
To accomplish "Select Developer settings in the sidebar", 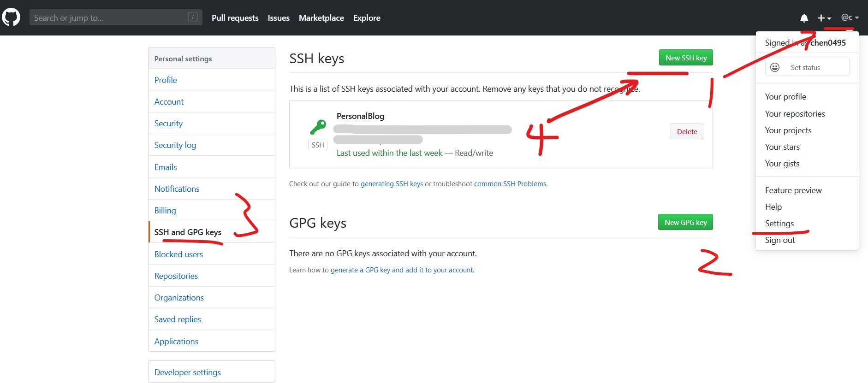I will point(187,372).
